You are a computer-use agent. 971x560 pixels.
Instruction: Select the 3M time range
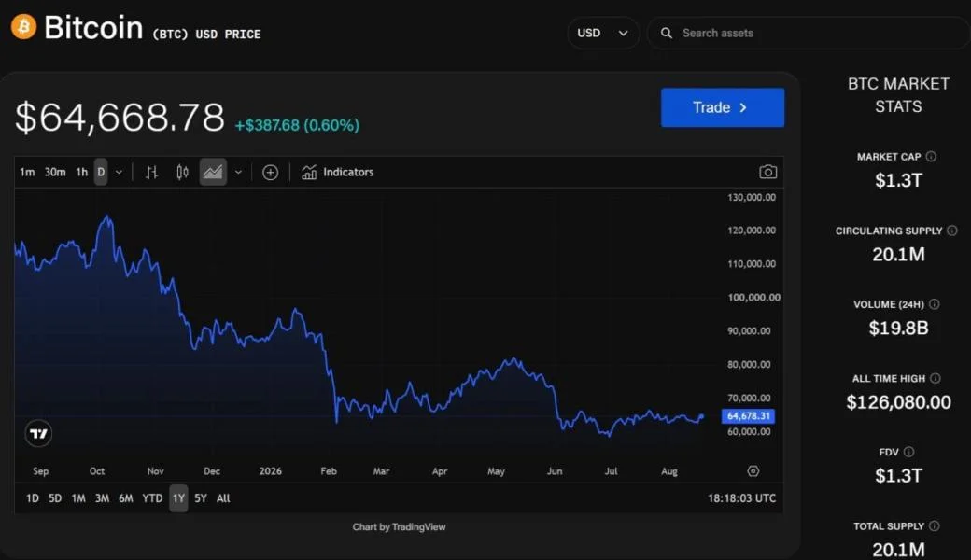pos(102,498)
